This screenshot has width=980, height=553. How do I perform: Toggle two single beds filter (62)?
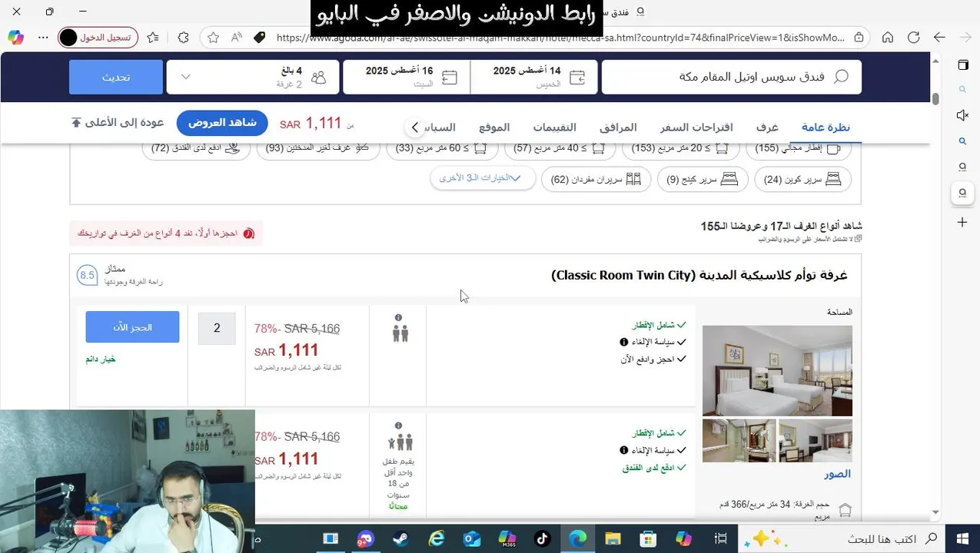tap(596, 179)
